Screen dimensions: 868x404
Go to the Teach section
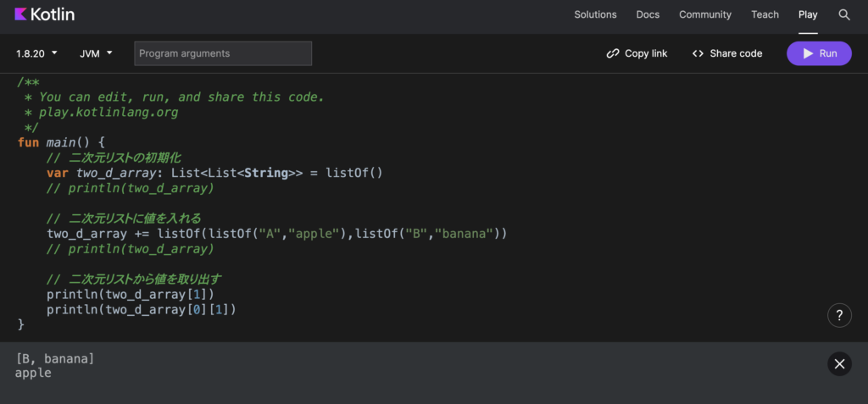[x=765, y=15]
